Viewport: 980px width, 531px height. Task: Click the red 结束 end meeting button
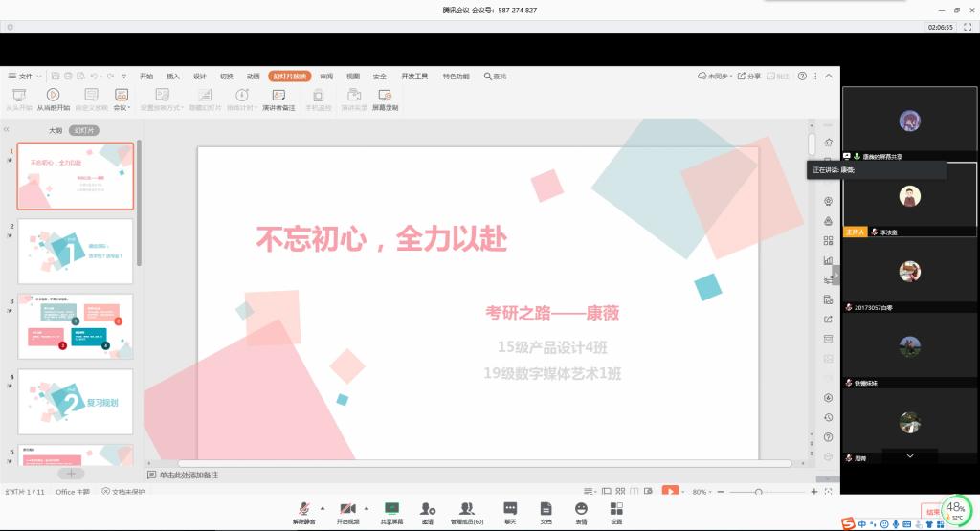click(931, 511)
